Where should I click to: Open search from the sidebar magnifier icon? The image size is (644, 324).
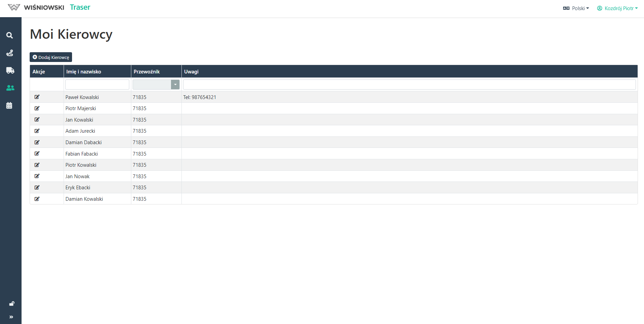click(x=10, y=35)
